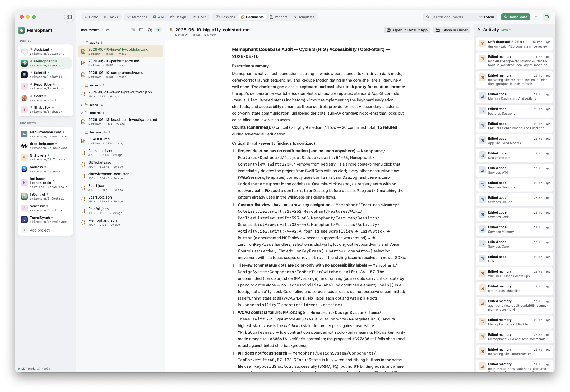Image resolution: width=570 pixels, height=392 pixels.
Task: Open the heirloom-license-tools project
Action: pyautogui.click(x=45, y=183)
